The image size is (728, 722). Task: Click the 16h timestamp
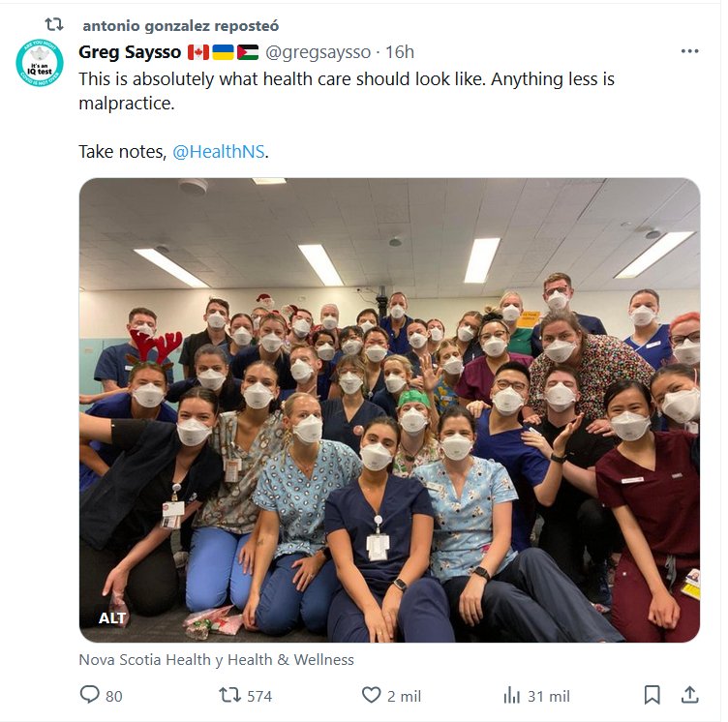tap(400, 52)
